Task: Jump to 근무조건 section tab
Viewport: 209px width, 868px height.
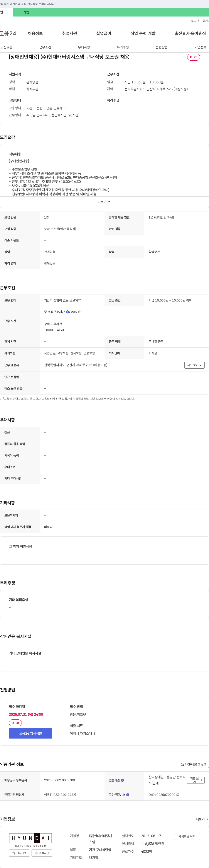Action: tap(45, 47)
